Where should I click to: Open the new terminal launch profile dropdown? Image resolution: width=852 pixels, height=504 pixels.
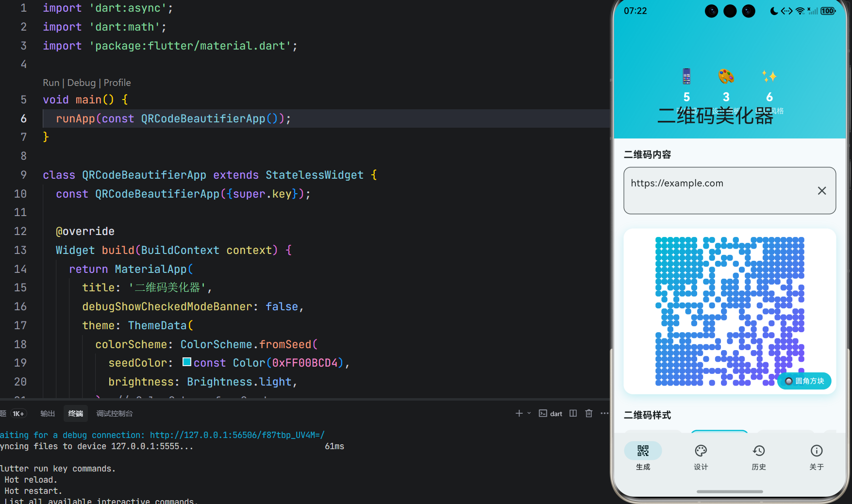(x=529, y=413)
